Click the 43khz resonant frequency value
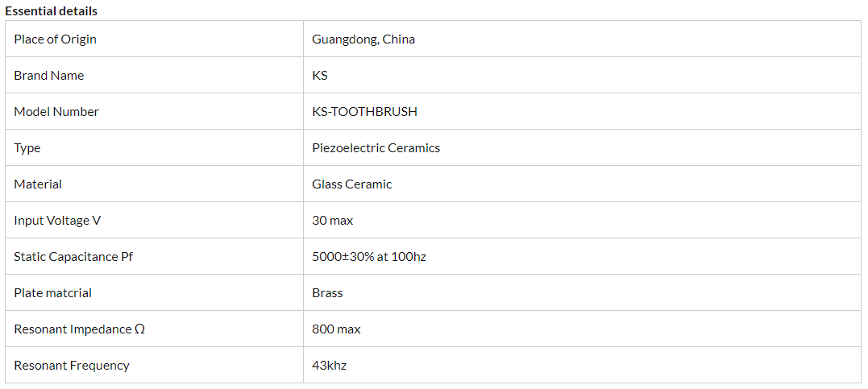 329,366
